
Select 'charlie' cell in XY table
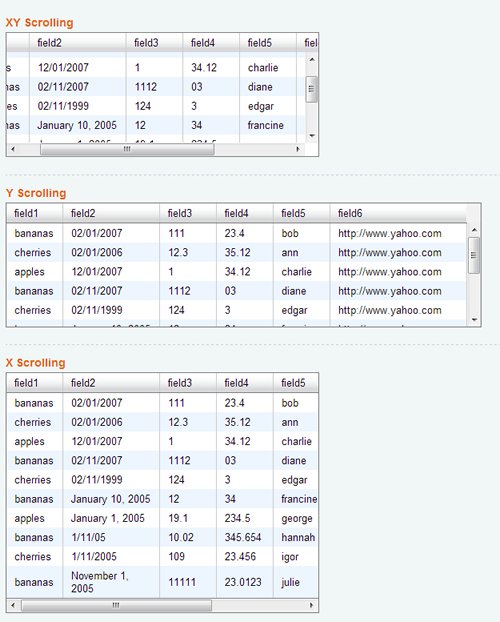(x=268, y=67)
